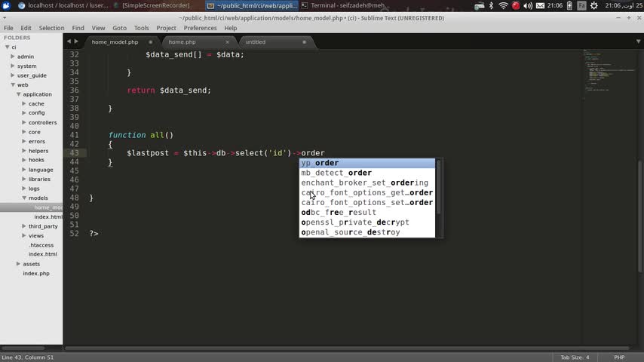Screen dimensions: 644x362
Task: Collapse the models folder
Action: pyautogui.click(x=24, y=198)
